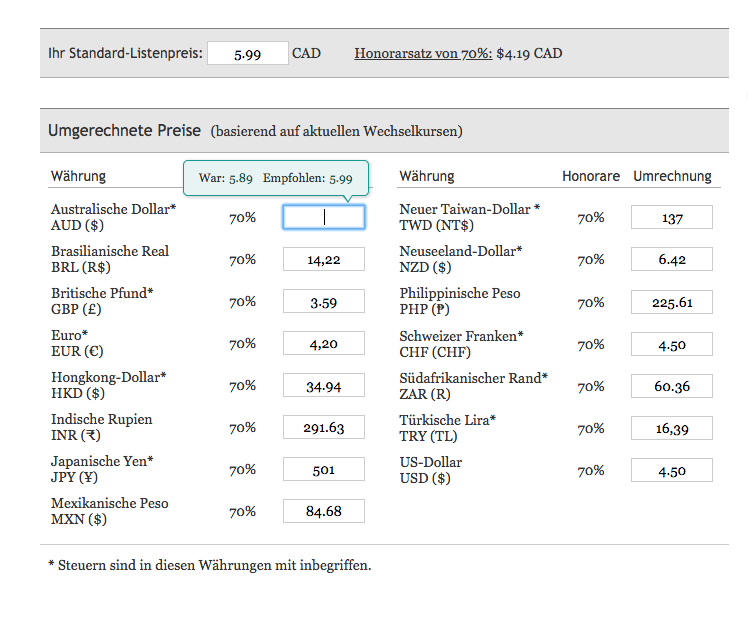Open the Honorarsatz von 70% link
The image size is (748, 624).
[423, 53]
